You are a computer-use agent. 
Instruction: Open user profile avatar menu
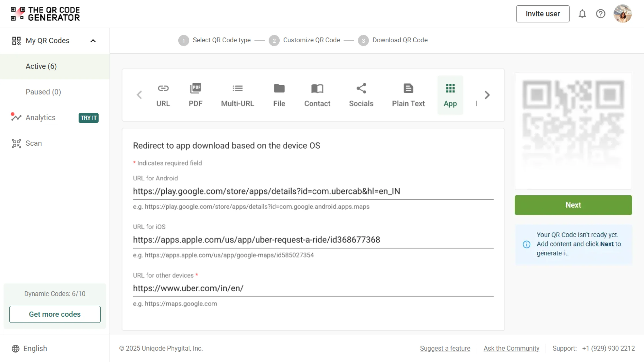[623, 14]
